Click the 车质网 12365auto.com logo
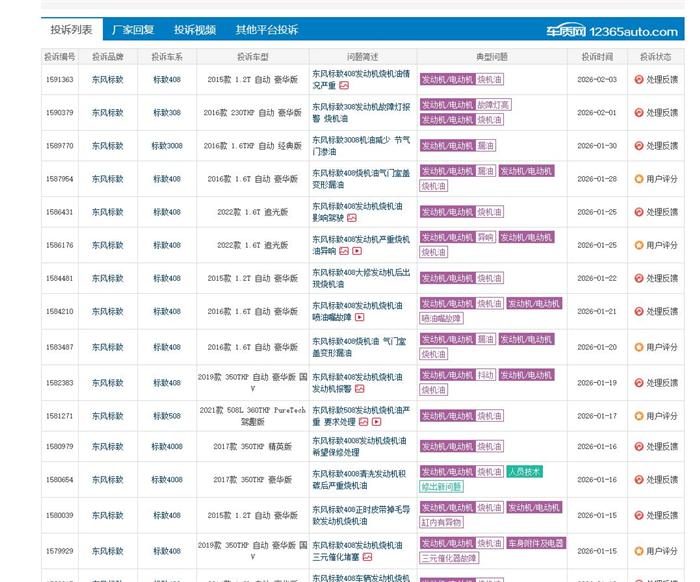The height and width of the screenshot is (582, 700). 613,29
